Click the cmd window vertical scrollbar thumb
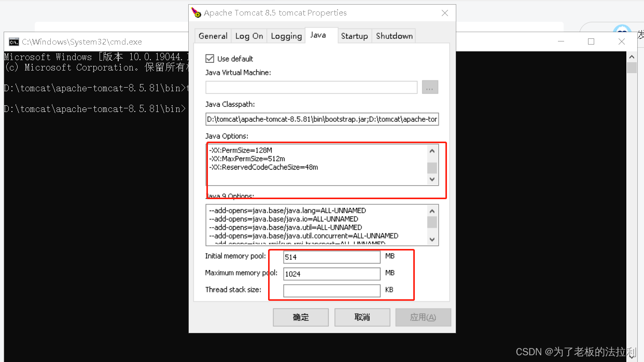The height and width of the screenshot is (362, 644). [x=632, y=68]
